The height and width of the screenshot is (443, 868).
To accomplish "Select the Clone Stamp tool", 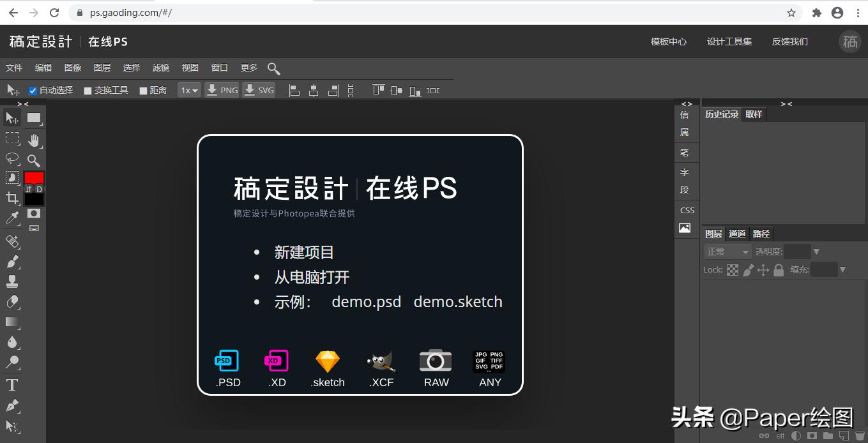I will point(11,281).
